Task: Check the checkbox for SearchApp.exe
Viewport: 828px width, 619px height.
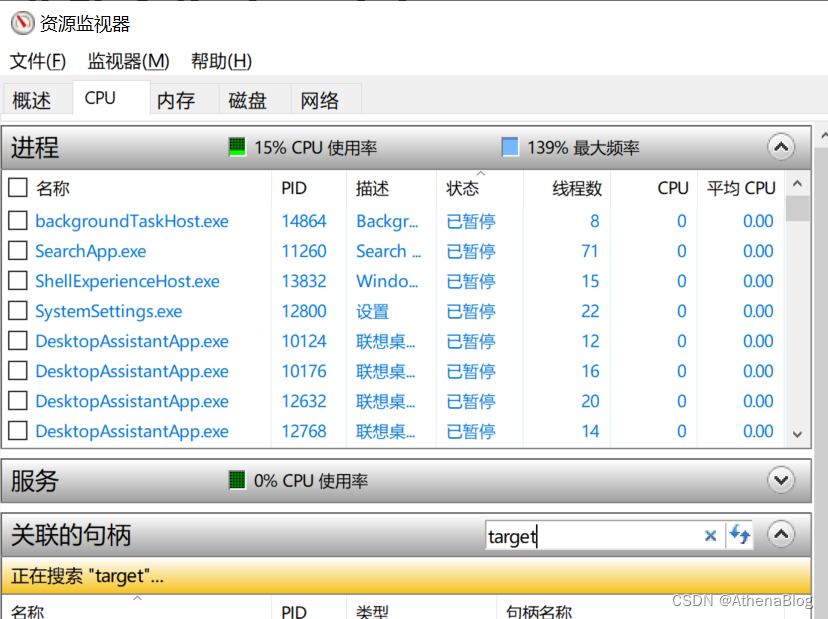Action: point(16,251)
